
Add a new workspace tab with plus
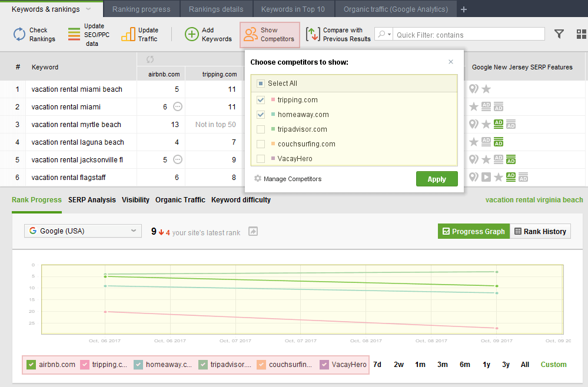[464, 9]
